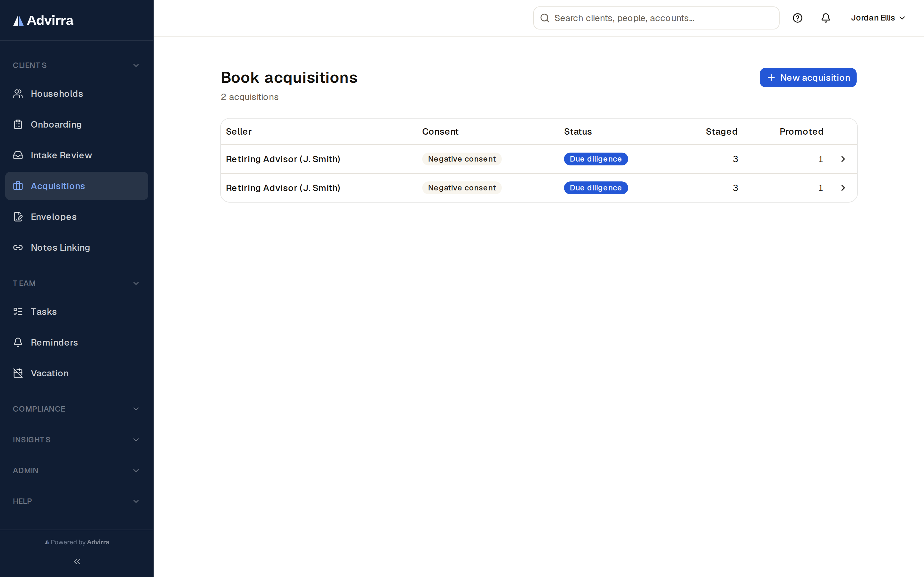The height and width of the screenshot is (577, 924).
Task: Open the Jordan Ellis user dropdown
Action: click(878, 18)
